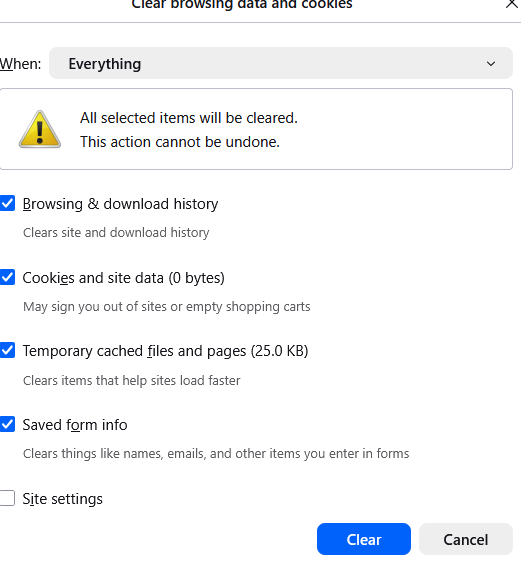The height and width of the screenshot is (564, 521).
Task: Close the Clear browsing data dialog
Action: tap(512, 4)
